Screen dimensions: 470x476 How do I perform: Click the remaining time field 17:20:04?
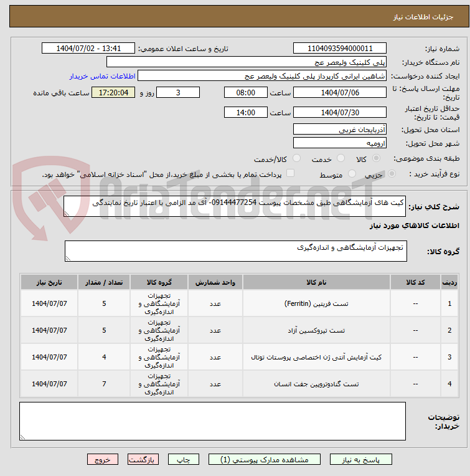113,93
